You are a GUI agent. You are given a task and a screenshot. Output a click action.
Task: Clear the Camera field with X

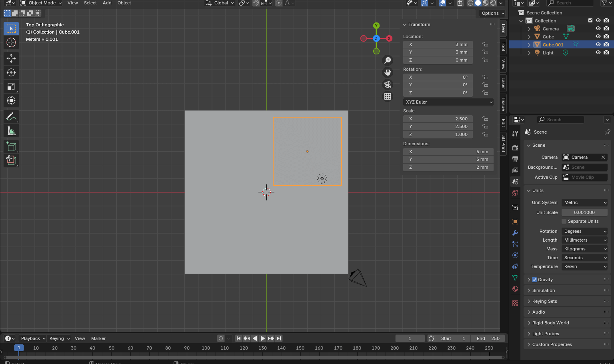(603, 157)
